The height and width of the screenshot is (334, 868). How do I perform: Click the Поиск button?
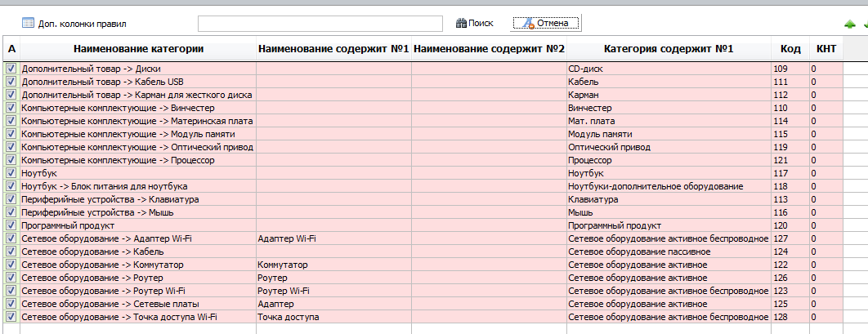474,23
